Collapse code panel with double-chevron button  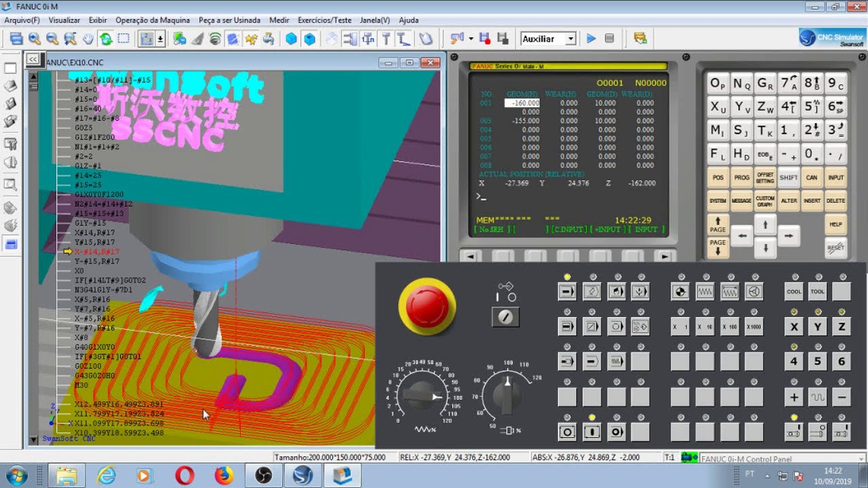click(x=32, y=60)
